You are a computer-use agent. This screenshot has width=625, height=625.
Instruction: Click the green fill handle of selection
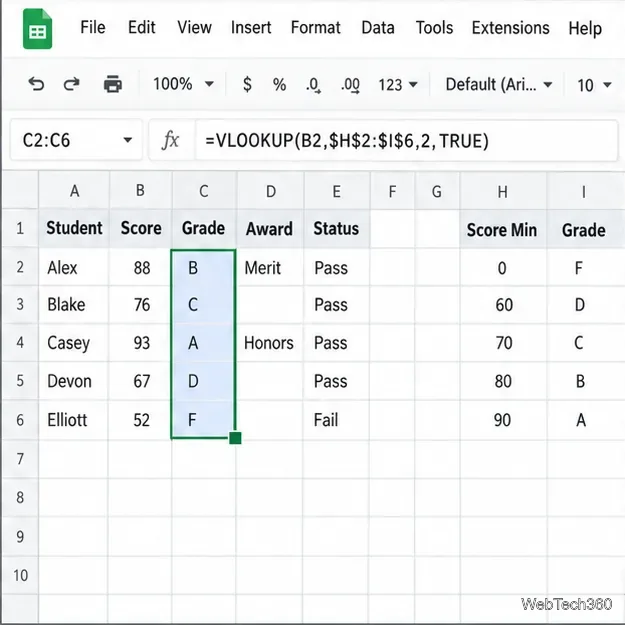(x=235, y=438)
